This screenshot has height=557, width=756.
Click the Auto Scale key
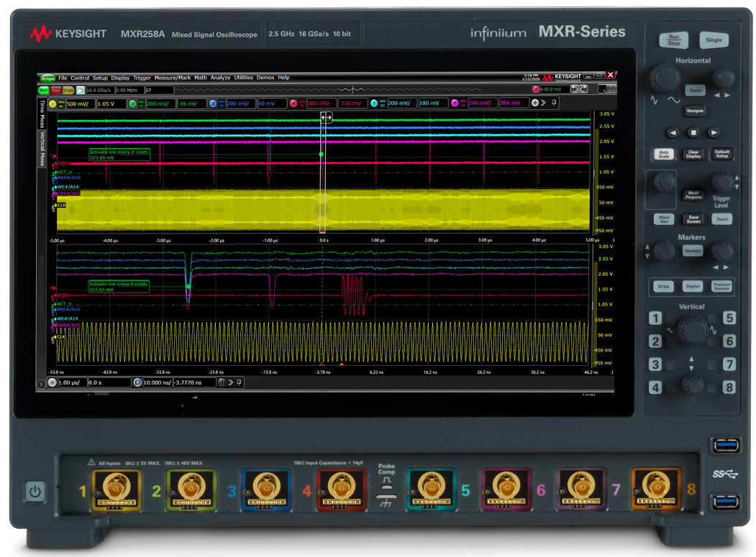coord(664,155)
